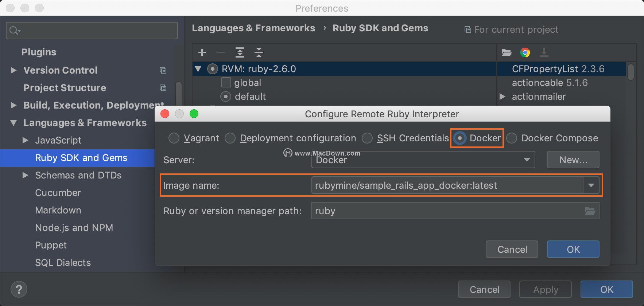Select the Docker radio button

point(460,138)
